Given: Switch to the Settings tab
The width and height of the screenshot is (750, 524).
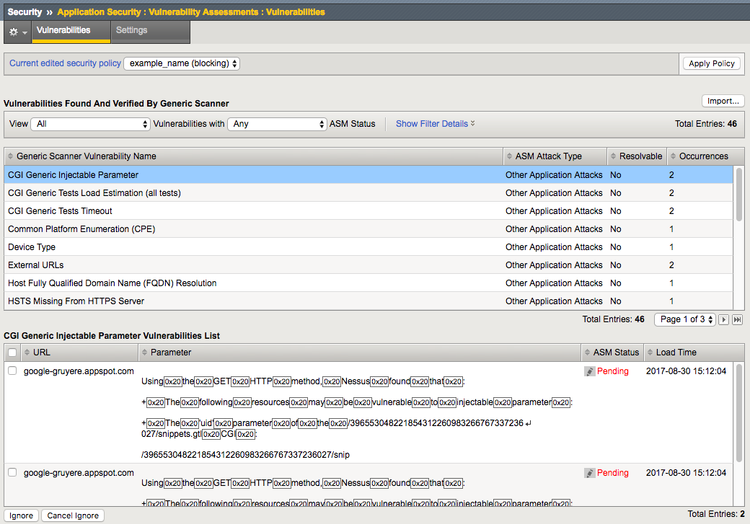Looking at the screenshot, I should pyautogui.click(x=131, y=31).
